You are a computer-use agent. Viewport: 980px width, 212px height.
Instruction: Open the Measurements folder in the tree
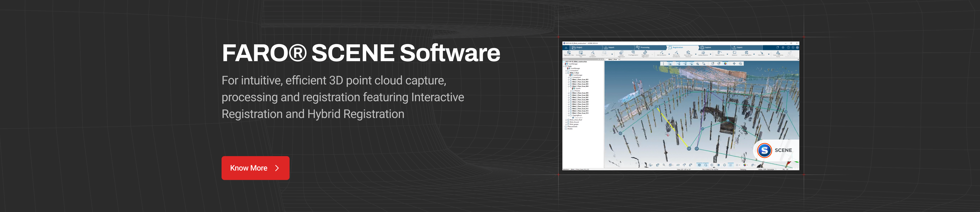coord(573,127)
